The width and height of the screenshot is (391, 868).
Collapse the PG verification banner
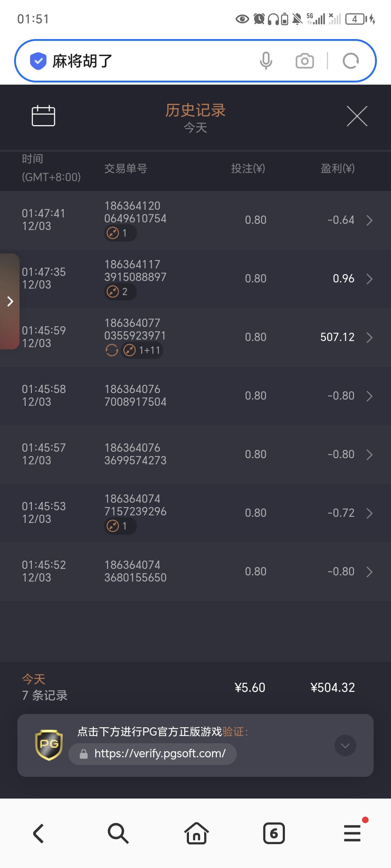(x=345, y=745)
